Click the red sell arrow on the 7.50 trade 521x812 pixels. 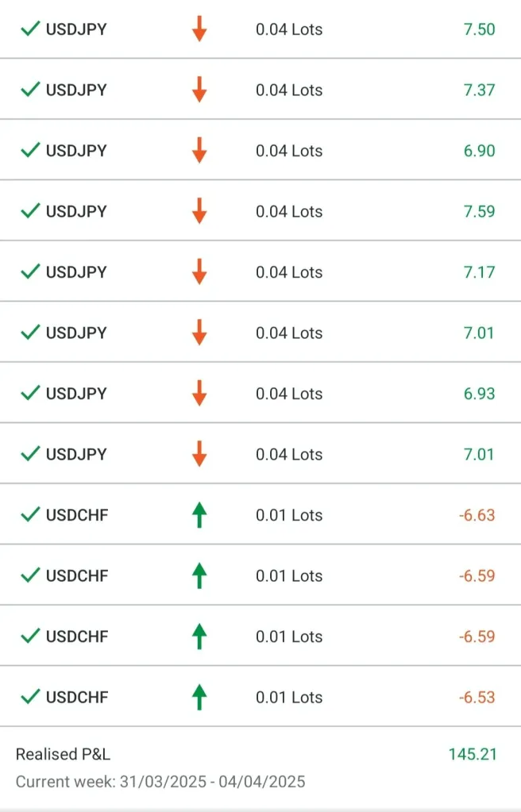pyautogui.click(x=199, y=29)
